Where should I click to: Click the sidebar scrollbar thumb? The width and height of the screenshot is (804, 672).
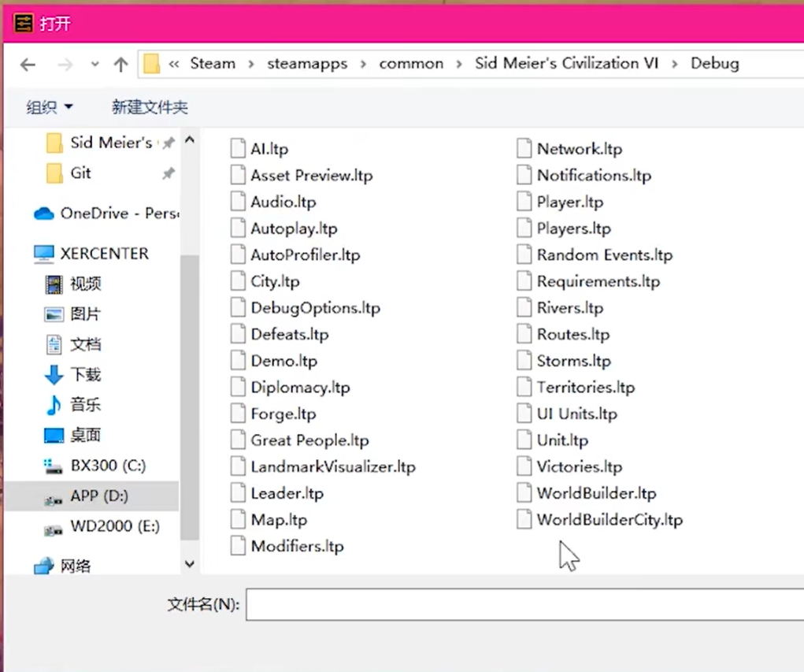pyautogui.click(x=190, y=398)
